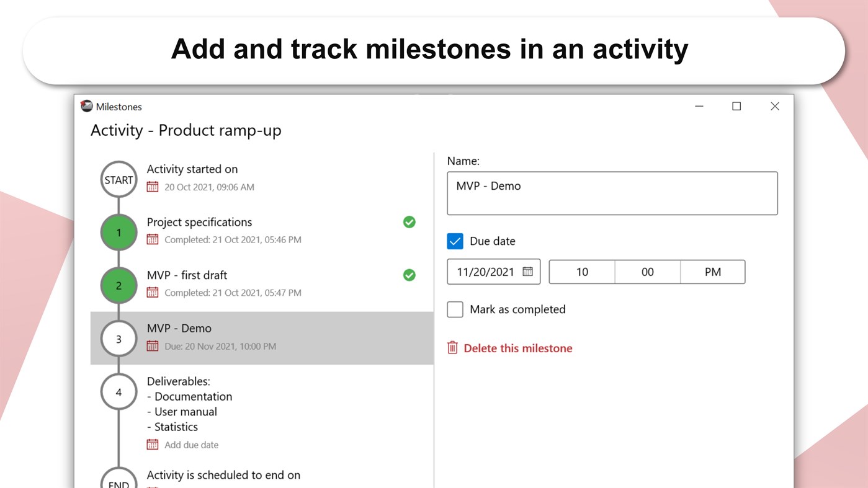Viewport: 868px width, 488px height.
Task: Select the hour field showing 10
Action: [582, 272]
